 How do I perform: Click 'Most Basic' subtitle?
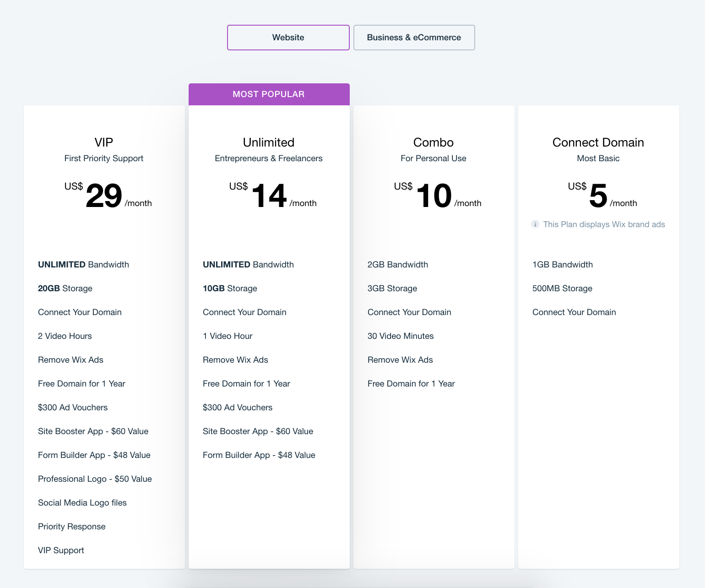coord(598,158)
